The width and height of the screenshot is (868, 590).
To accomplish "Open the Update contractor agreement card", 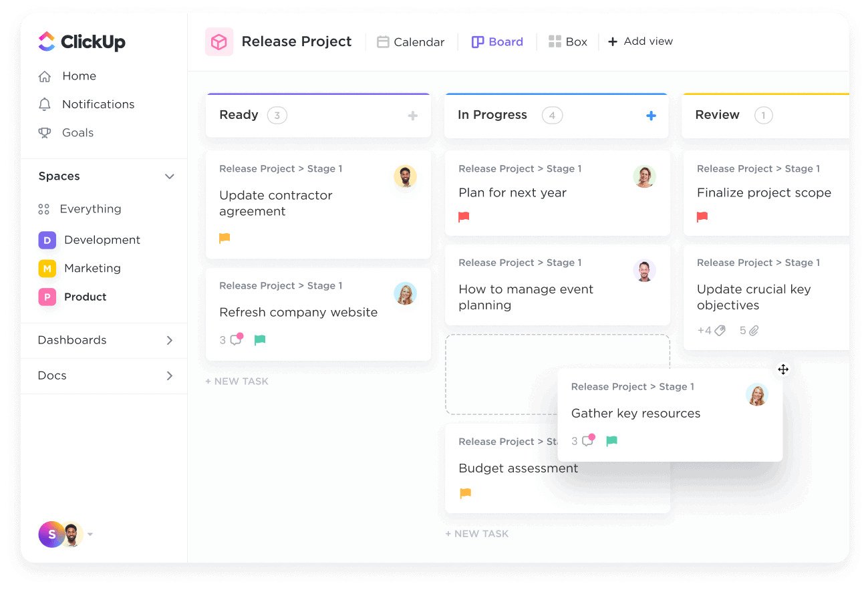I will [x=276, y=203].
